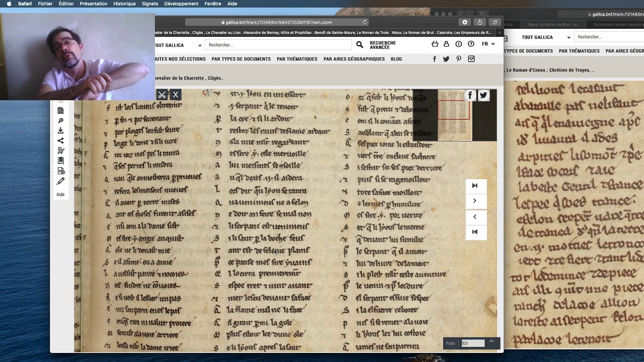
Task: Open Par thématiques in the front window
Action: [x=297, y=59]
